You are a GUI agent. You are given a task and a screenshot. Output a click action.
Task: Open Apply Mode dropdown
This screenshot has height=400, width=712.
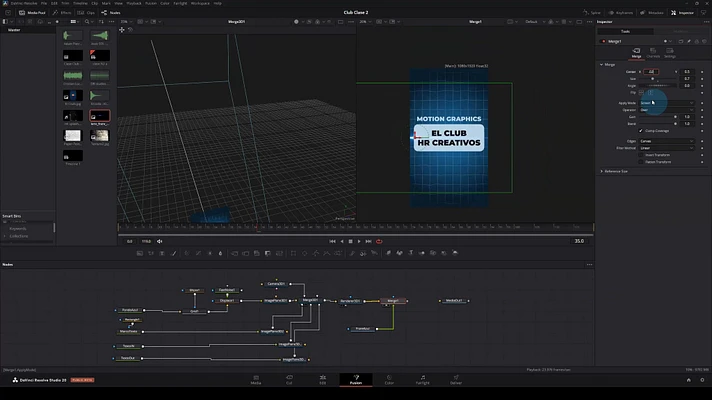pos(667,103)
